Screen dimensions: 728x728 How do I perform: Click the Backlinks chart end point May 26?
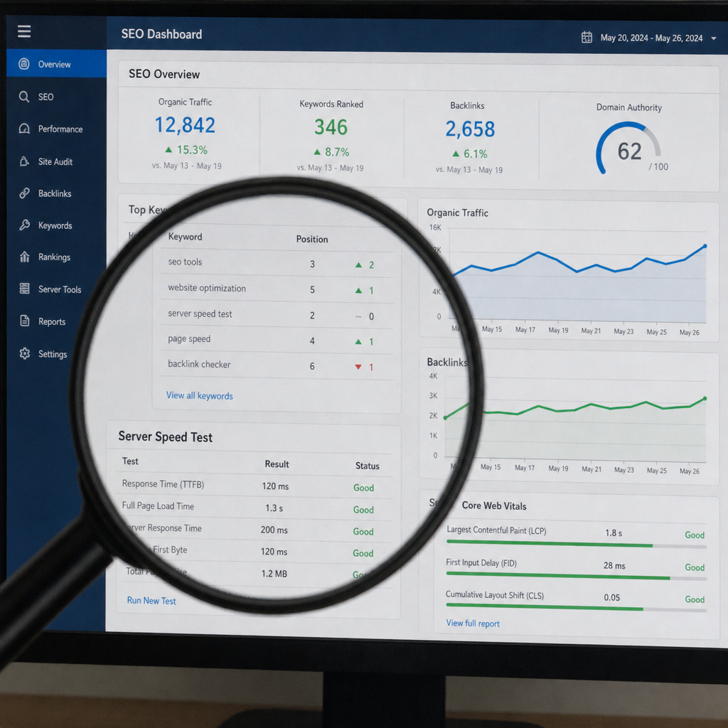(x=705, y=398)
